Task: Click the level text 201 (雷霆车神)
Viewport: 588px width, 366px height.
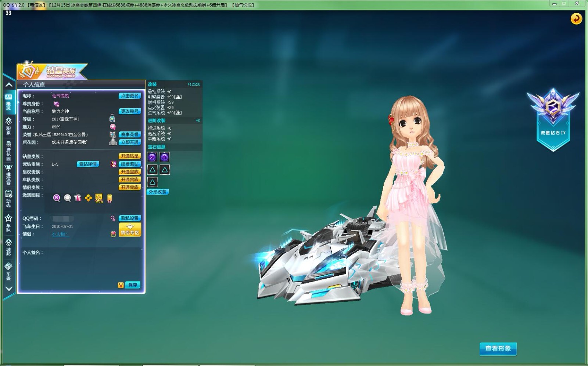Action: [65, 119]
